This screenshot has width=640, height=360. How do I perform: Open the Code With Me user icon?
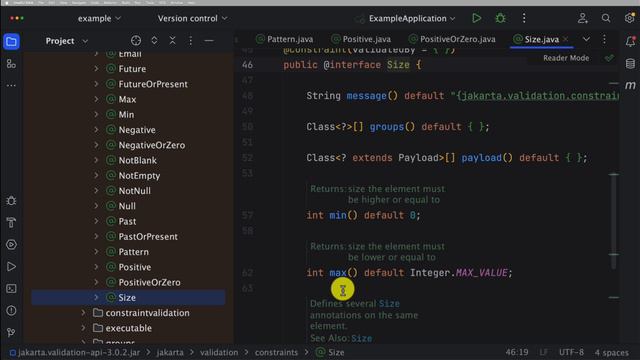click(582, 18)
